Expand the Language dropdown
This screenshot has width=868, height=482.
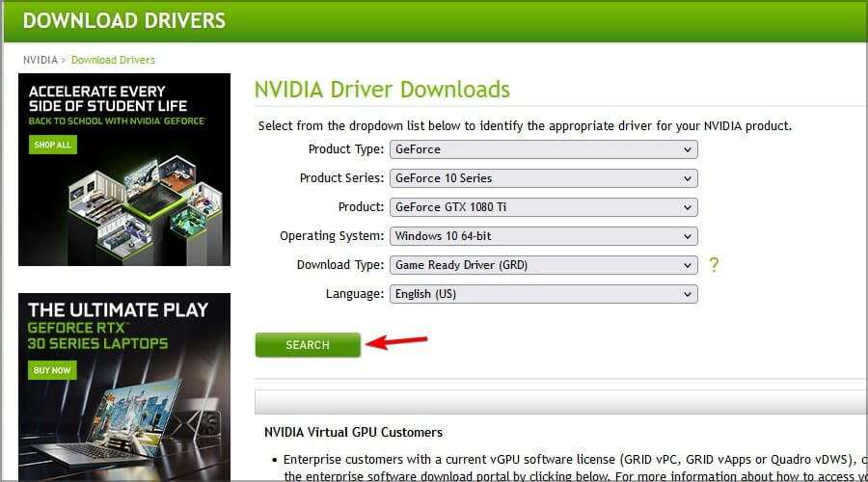pos(544,294)
